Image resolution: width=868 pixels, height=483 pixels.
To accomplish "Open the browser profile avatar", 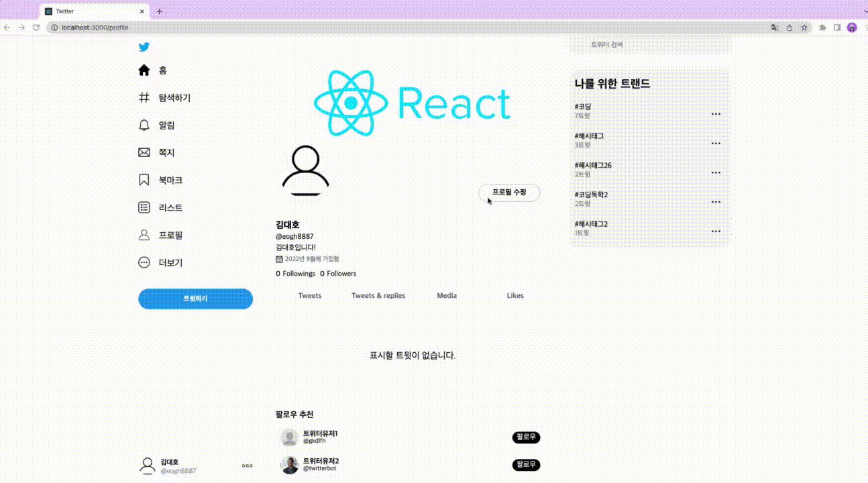I will point(852,28).
